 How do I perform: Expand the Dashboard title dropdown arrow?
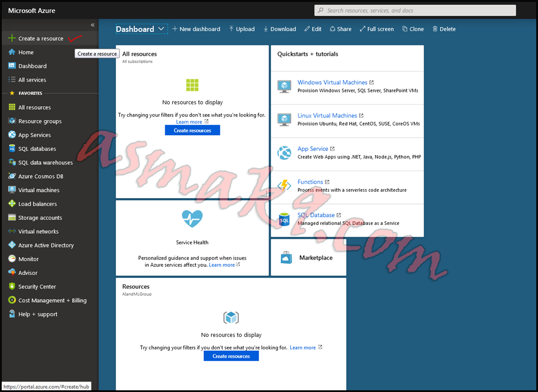[161, 29]
